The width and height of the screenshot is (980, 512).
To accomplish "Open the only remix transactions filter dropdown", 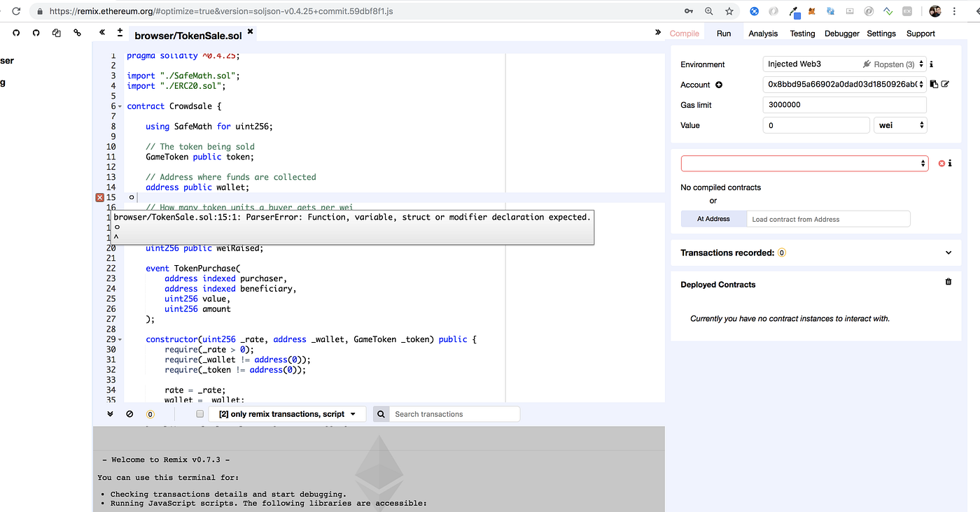I will pos(287,414).
